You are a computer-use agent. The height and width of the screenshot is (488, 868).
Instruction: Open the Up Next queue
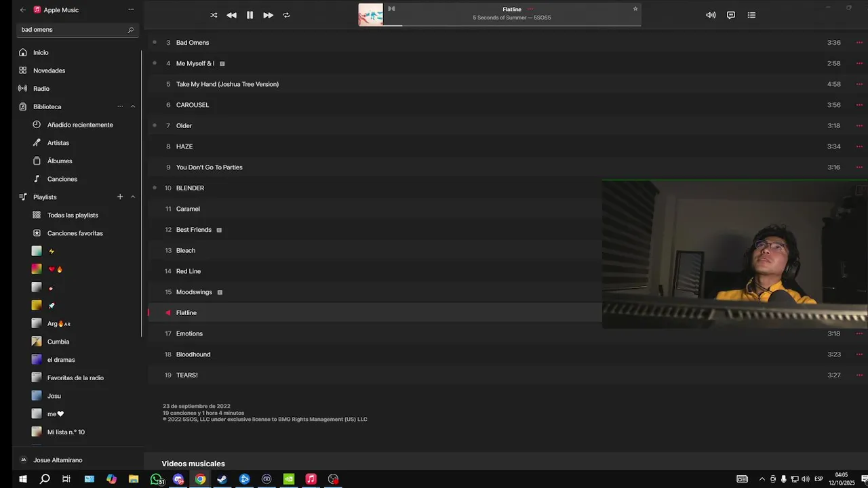coord(751,15)
